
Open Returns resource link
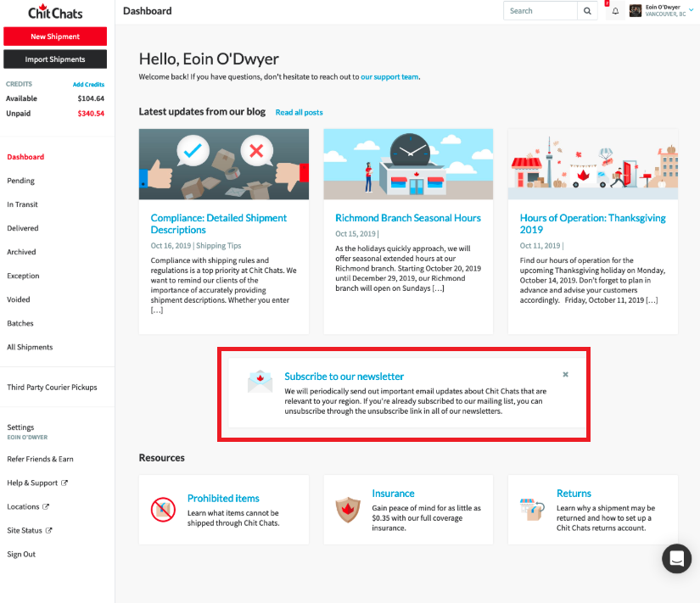pyautogui.click(x=574, y=494)
